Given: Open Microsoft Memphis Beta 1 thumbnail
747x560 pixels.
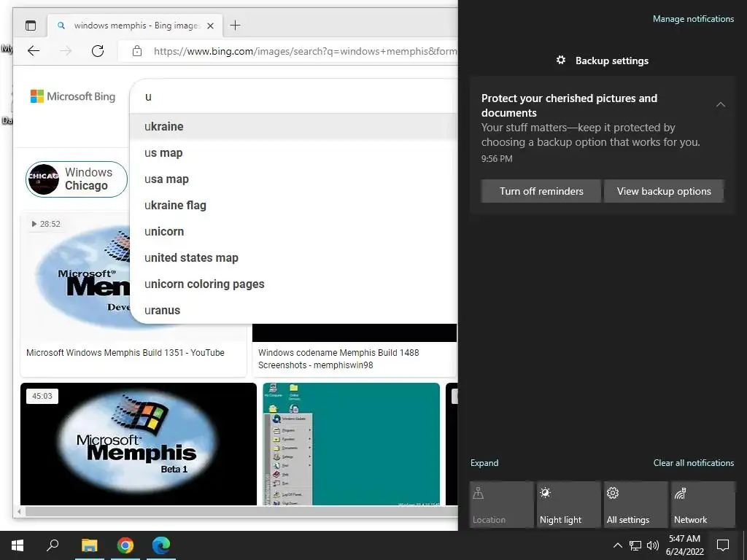Looking at the screenshot, I should (138, 444).
